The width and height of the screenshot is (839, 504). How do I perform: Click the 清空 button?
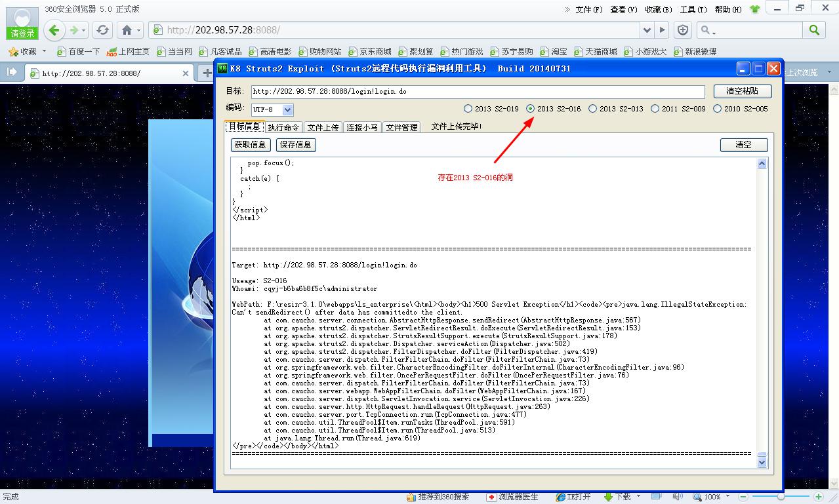(744, 145)
